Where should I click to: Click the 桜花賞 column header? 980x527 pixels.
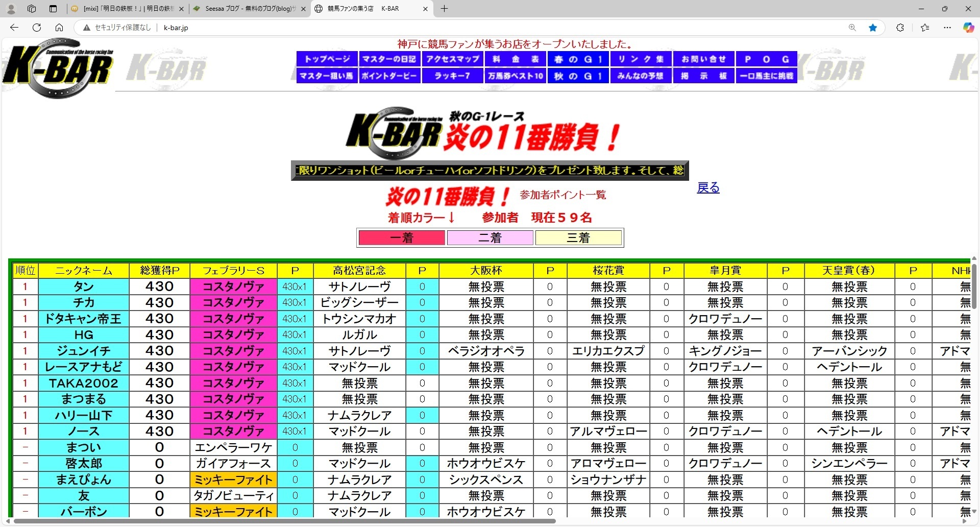pos(608,271)
